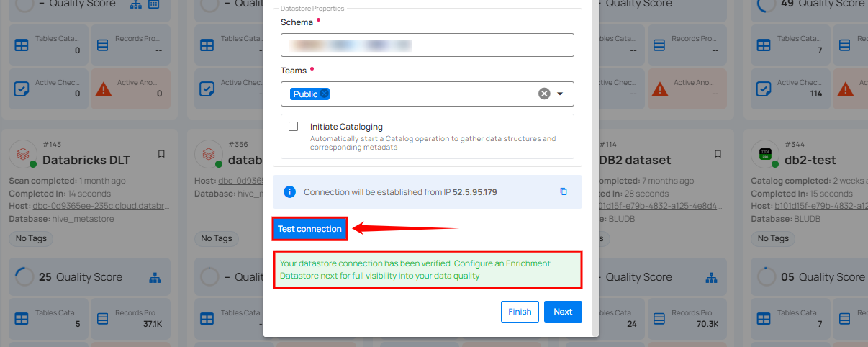The width and height of the screenshot is (868, 347).
Task: Click Records Profiled icon showing 37.1K
Action: 102,317
